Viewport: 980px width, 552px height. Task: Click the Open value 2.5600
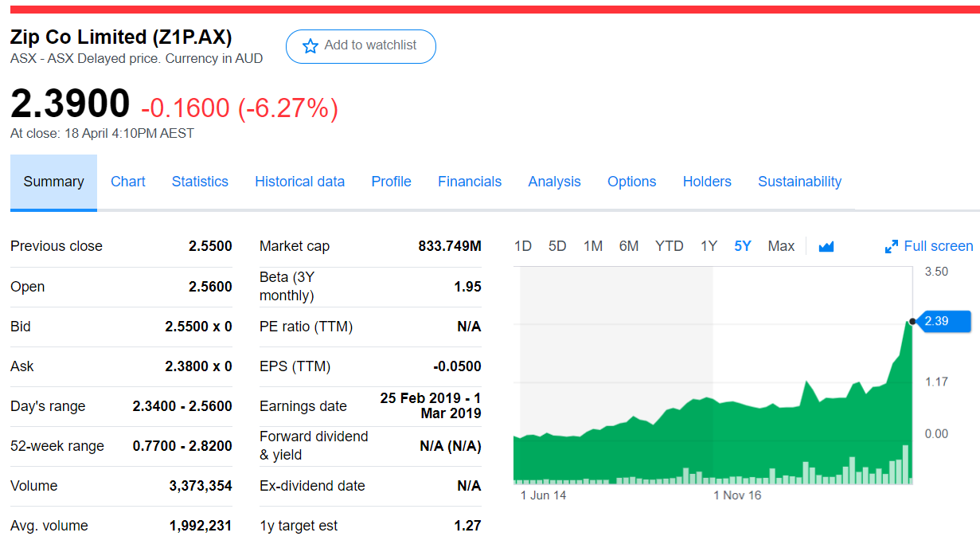pos(210,287)
